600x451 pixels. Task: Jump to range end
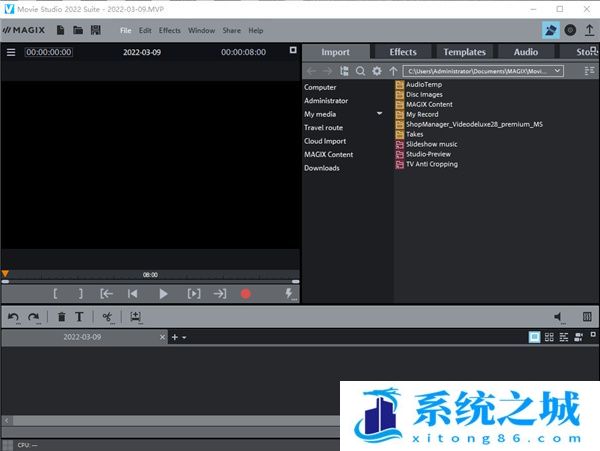pos(220,294)
